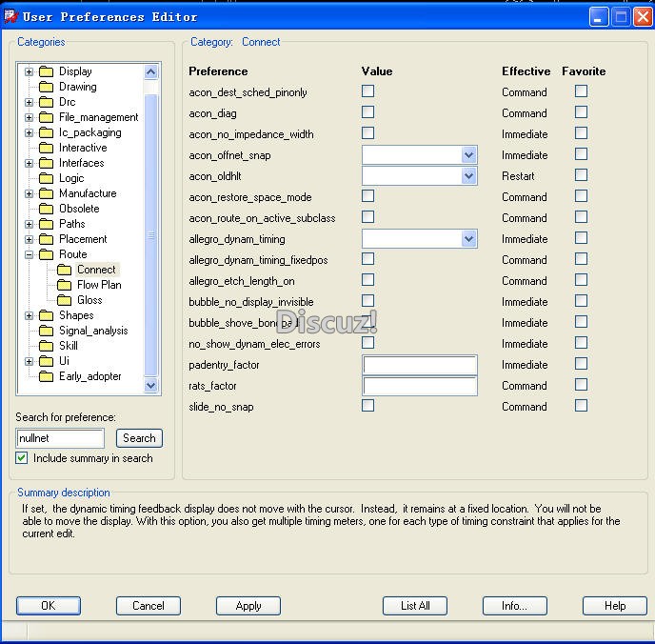
Task: Click categories scrollbar up arrow
Action: tap(150, 71)
